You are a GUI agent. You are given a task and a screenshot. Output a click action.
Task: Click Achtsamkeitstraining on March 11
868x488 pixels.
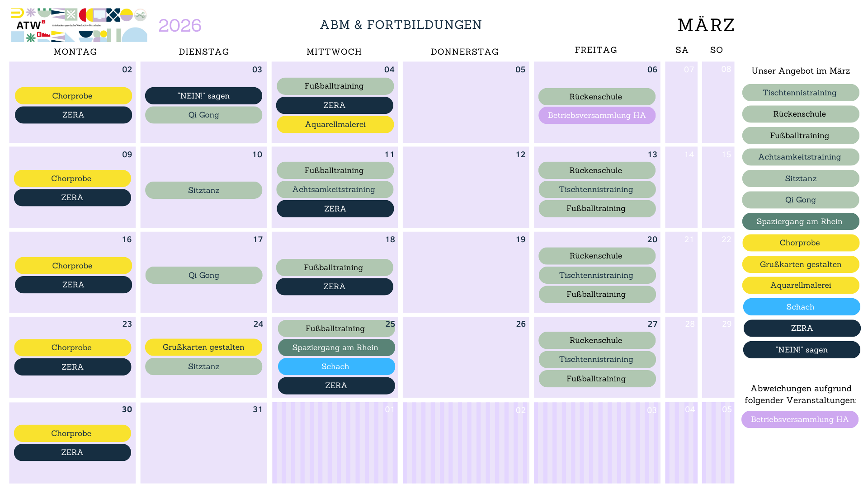[x=334, y=189]
